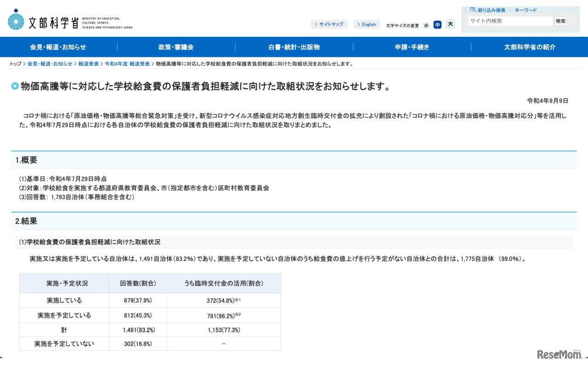Expand 白書・統計・出版物 navigation menu

[294, 47]
